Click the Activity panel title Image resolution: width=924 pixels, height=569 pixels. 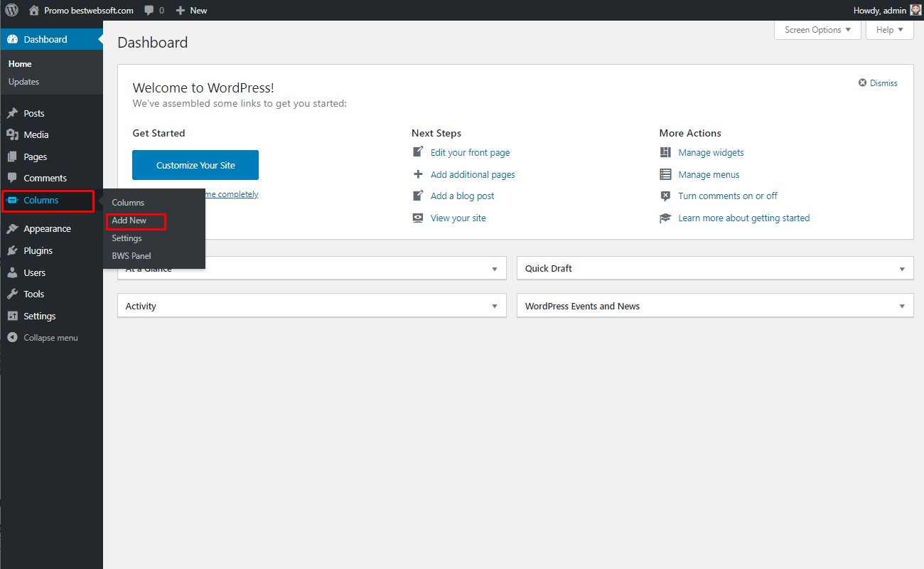(141, 307)
